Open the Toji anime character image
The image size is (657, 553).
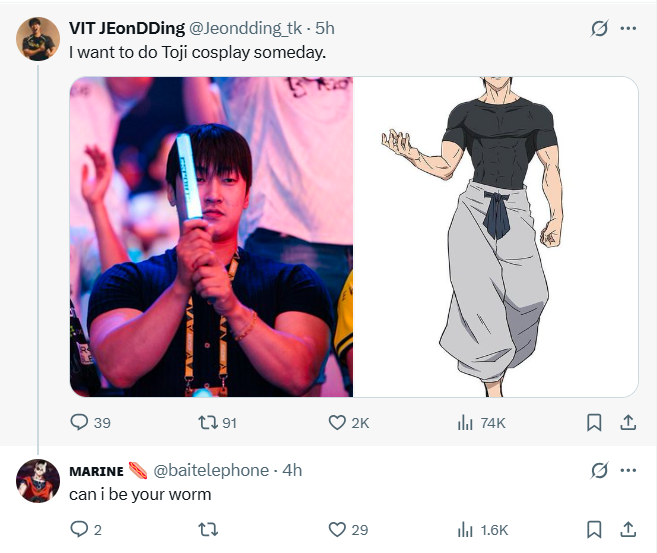tap(495, 237)
